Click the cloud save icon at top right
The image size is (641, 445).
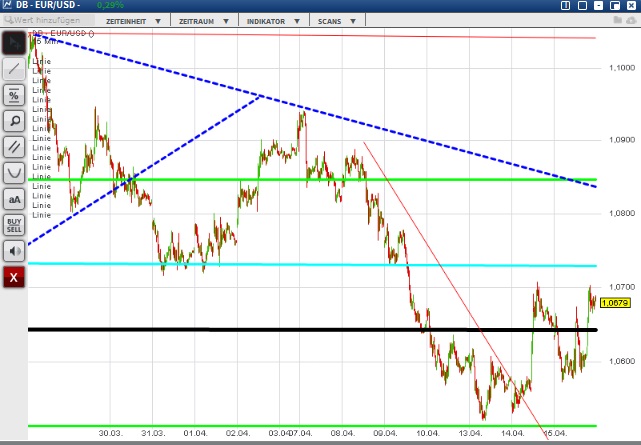632,20
